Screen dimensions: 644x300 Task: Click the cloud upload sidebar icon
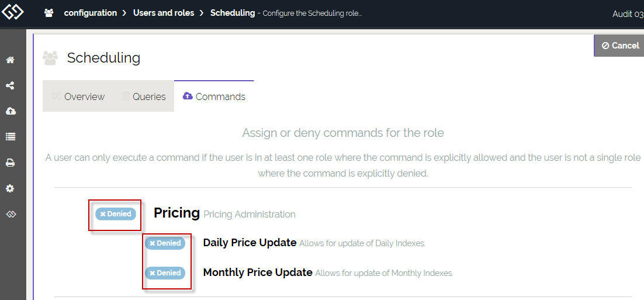pyautogui.click(x=10, y=111)
